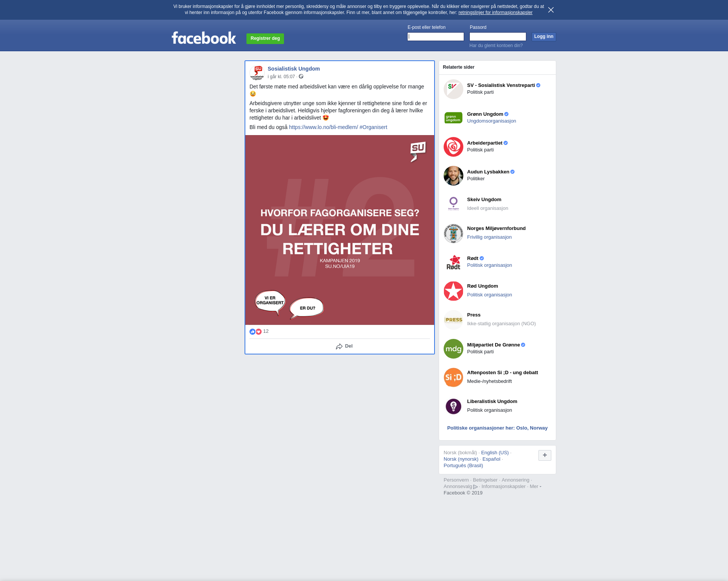Open SV - Sosialistisk Venstreparti name link
Screen dimensions: 728x581
(x=501, y=85)
